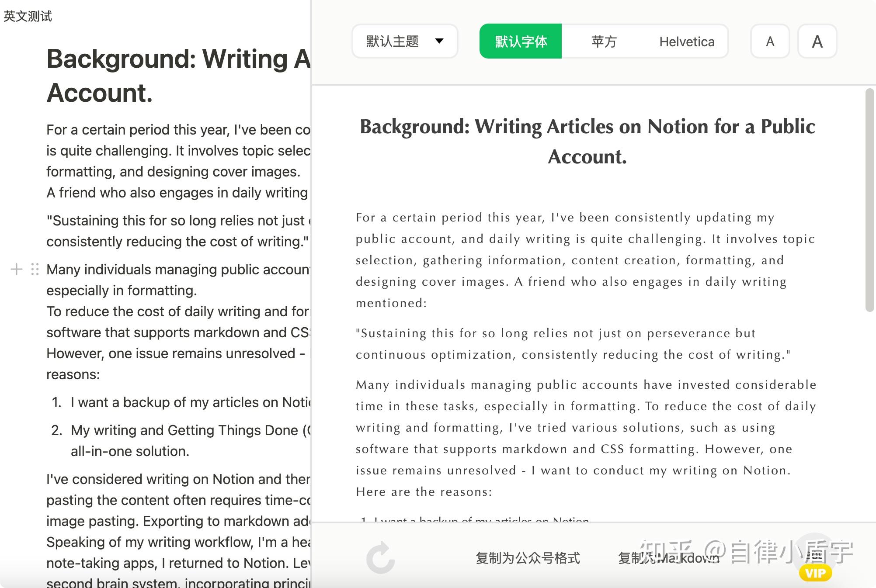This screenshot has width=876, height=588.
Task: Click preview paragraph 'For a certain period this year'
Action: click(x=586, y=260)
